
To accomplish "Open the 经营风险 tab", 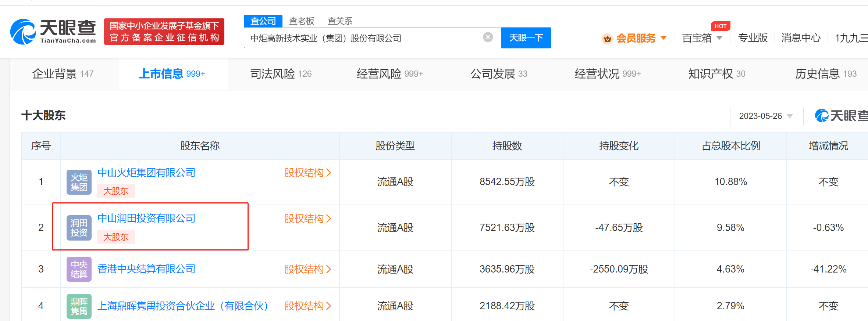I will pyautogui.click(x=390, y=74).
